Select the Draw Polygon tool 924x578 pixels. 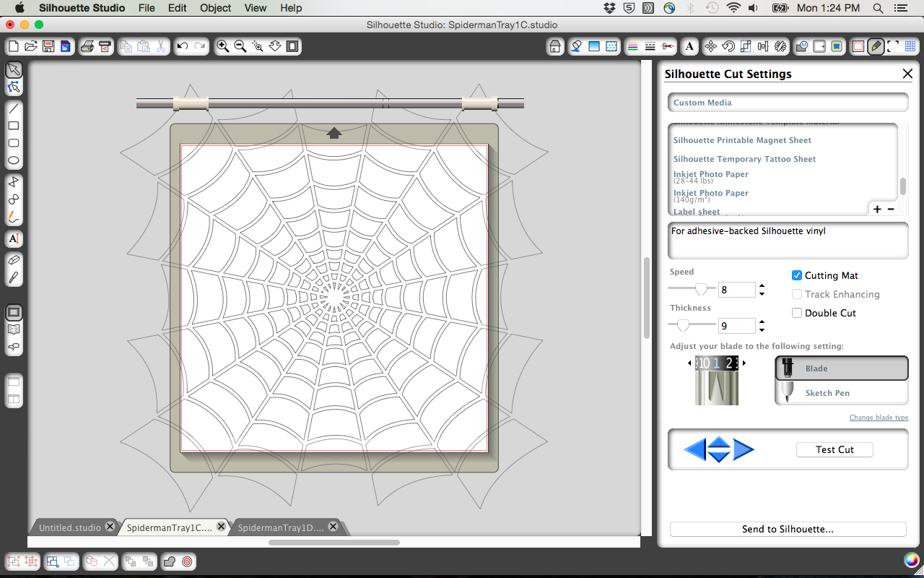pyautogui.click(x=14, y=181)
